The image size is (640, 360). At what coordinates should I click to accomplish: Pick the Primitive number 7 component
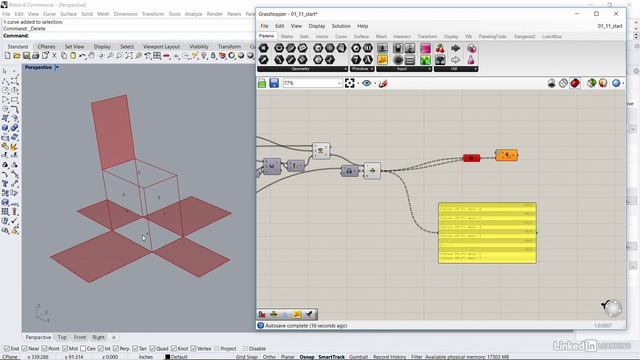[x=356, y=60]
